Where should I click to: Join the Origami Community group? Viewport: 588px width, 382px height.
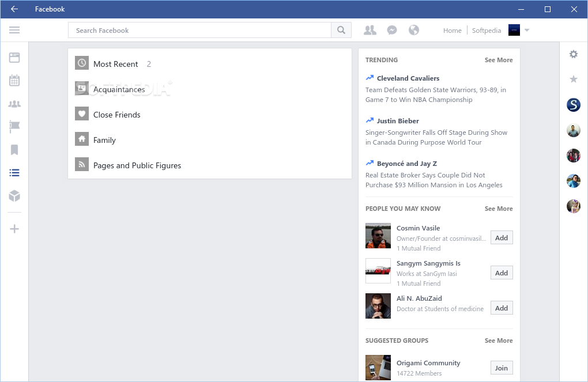tap(502, 368)
